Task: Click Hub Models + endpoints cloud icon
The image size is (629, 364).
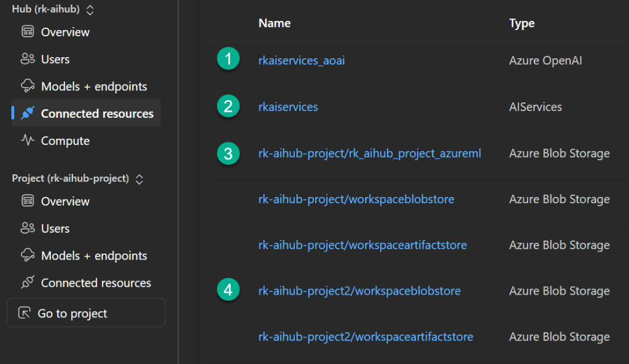Action: point(27,87)
